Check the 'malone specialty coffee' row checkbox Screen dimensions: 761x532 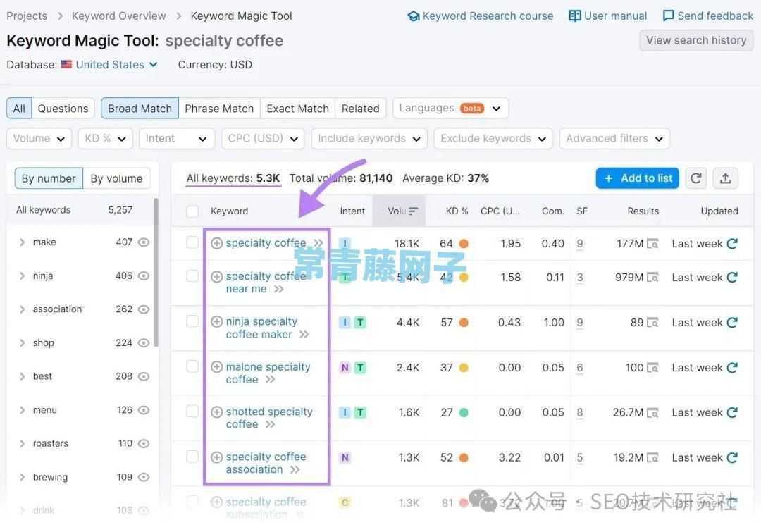pyautogui.click(x=192, y=366)
